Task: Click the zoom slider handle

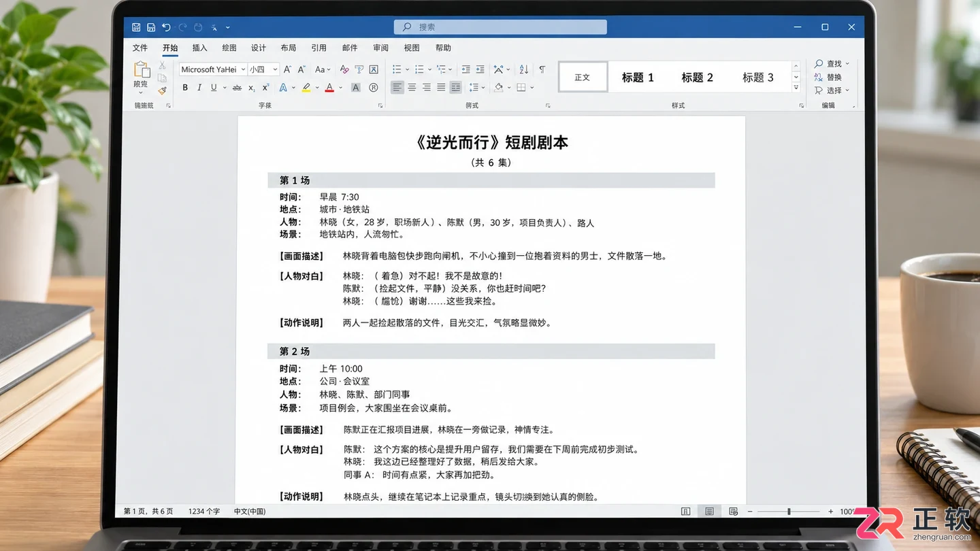Action: (789, 512)
